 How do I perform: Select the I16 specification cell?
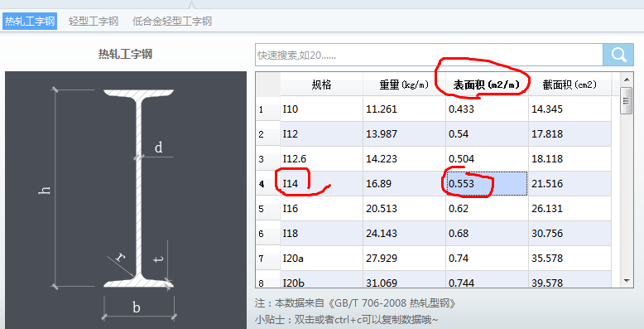[x=322, y=209]
